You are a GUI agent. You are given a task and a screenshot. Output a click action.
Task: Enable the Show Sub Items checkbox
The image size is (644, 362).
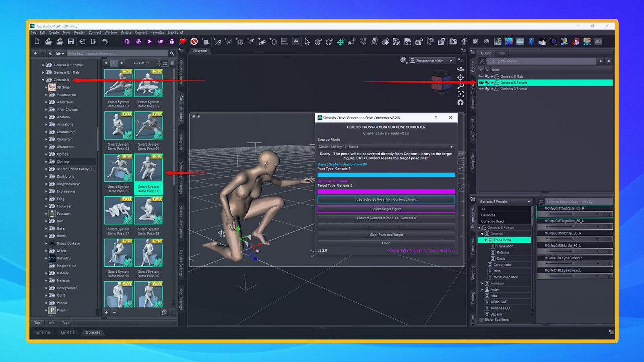click(481, 320)
